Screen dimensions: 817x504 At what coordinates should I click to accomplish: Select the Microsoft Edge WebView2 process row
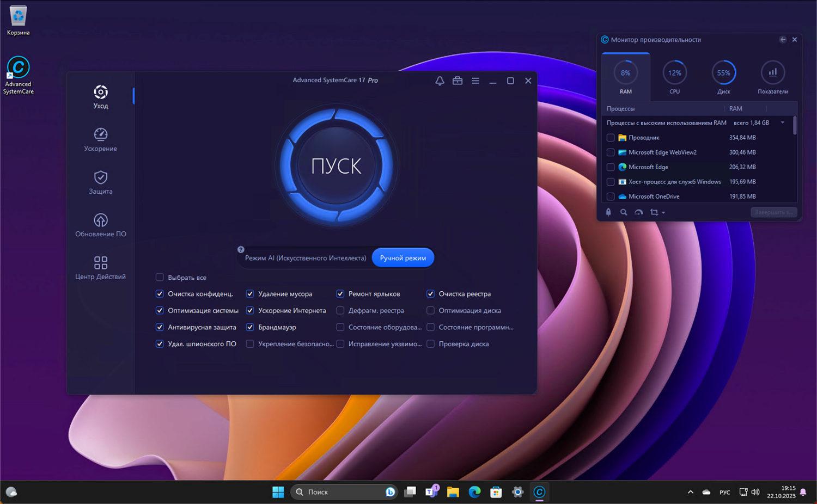697,152
